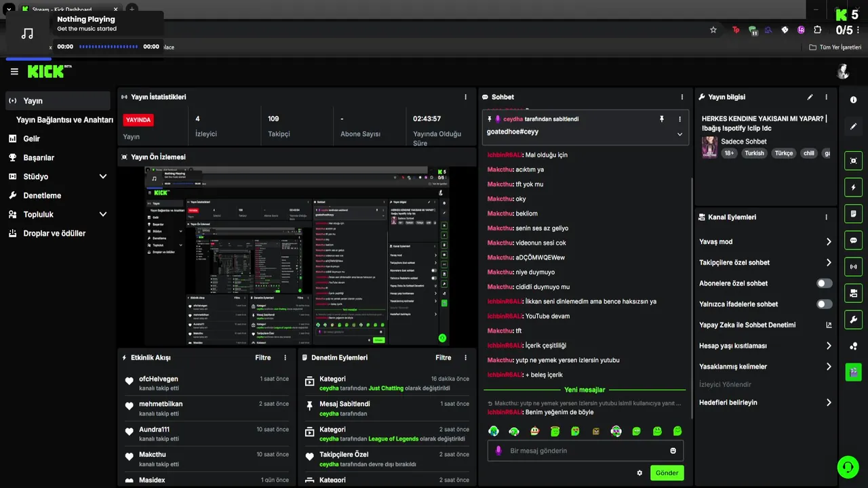Click the Kick logo
Image resolution: width=868 pixels, height=488 pixels.
(49, 71)
